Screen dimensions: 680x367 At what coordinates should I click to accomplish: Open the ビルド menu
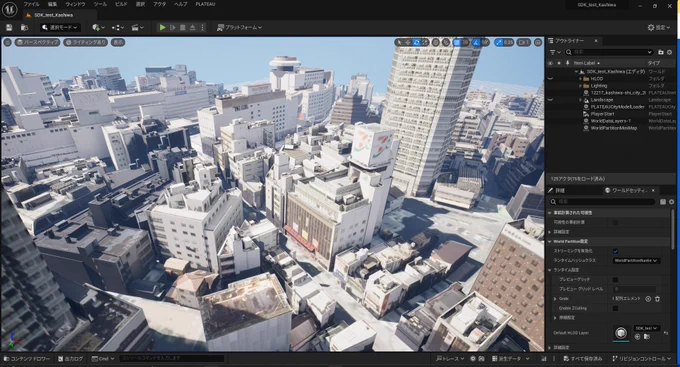tap(121, 4)
